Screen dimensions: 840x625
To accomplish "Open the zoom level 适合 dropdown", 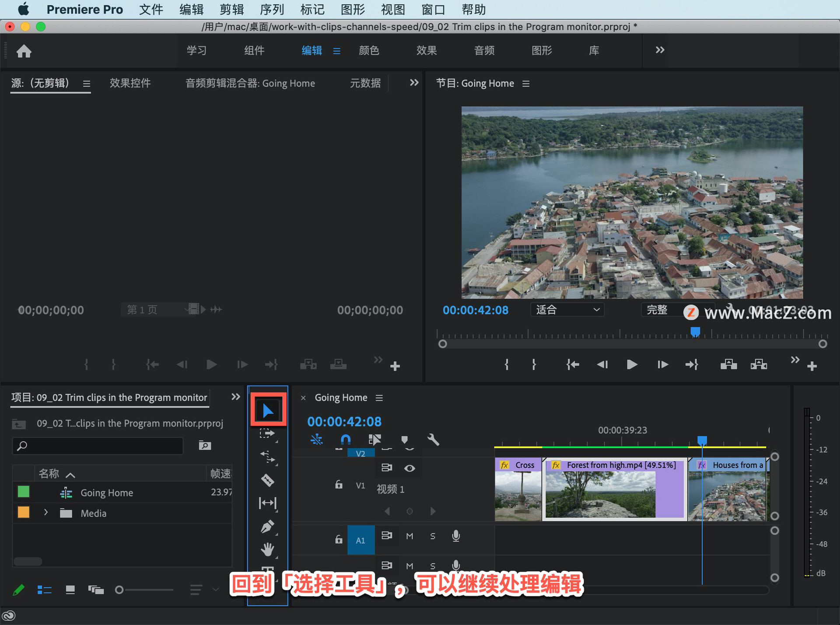I will [567, 310].
